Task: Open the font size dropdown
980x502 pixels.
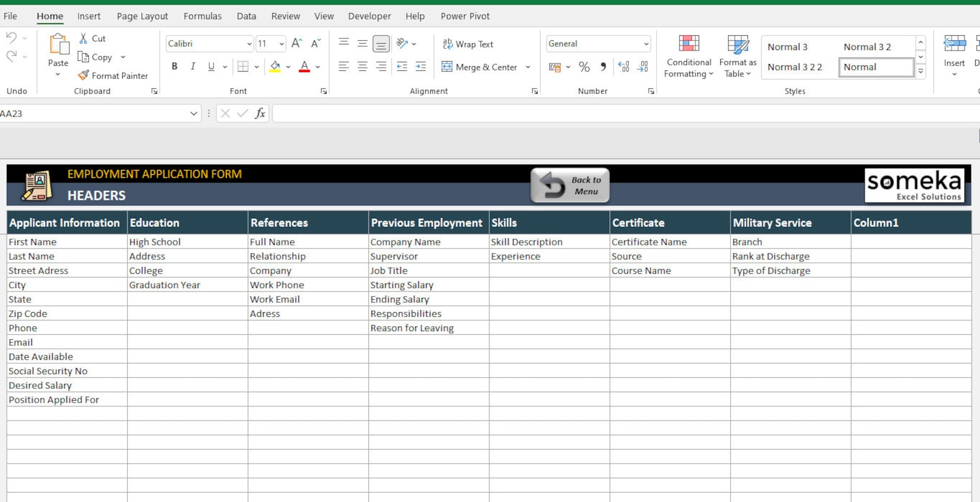Action: click(x=281, y=44)
